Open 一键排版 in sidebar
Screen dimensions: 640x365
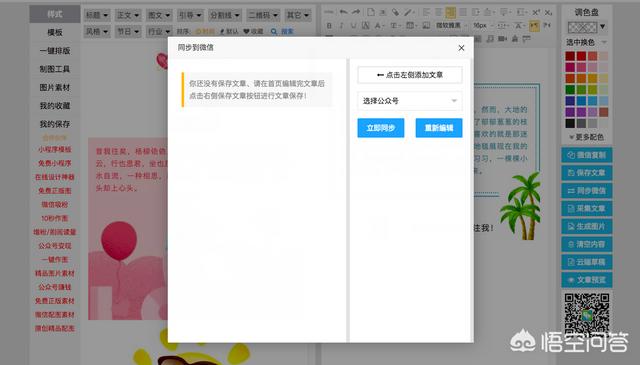[x=55, y=51]
